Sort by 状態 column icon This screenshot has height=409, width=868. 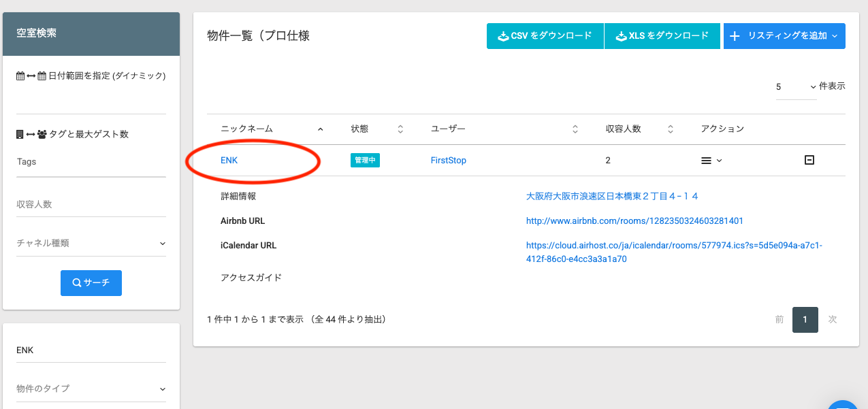(400, 129)
